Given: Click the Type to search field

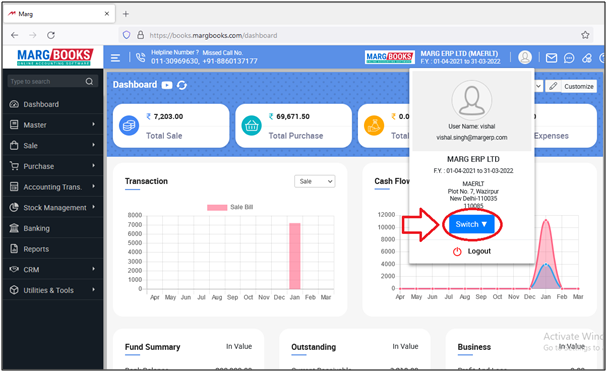Looking at the screenshot, I should (x=52, y=81).
